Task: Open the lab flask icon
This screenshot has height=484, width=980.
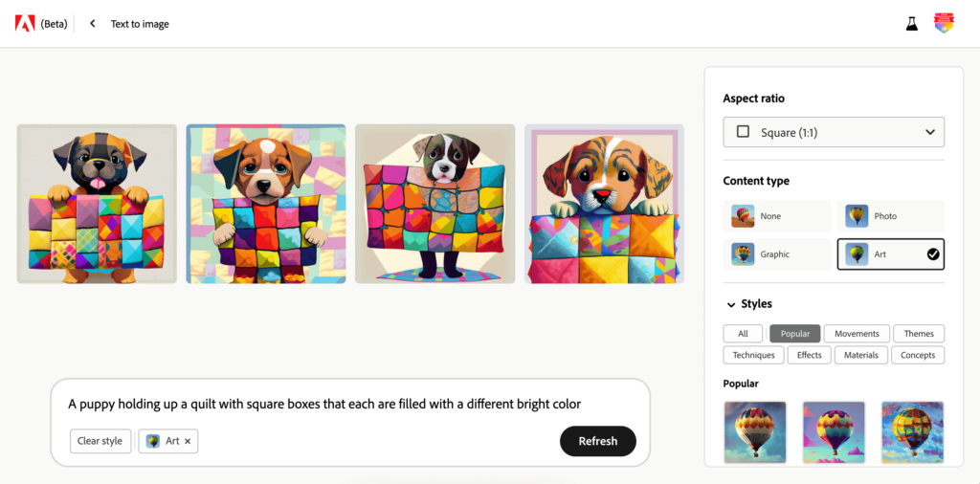Action: click(x=912, y=24)
